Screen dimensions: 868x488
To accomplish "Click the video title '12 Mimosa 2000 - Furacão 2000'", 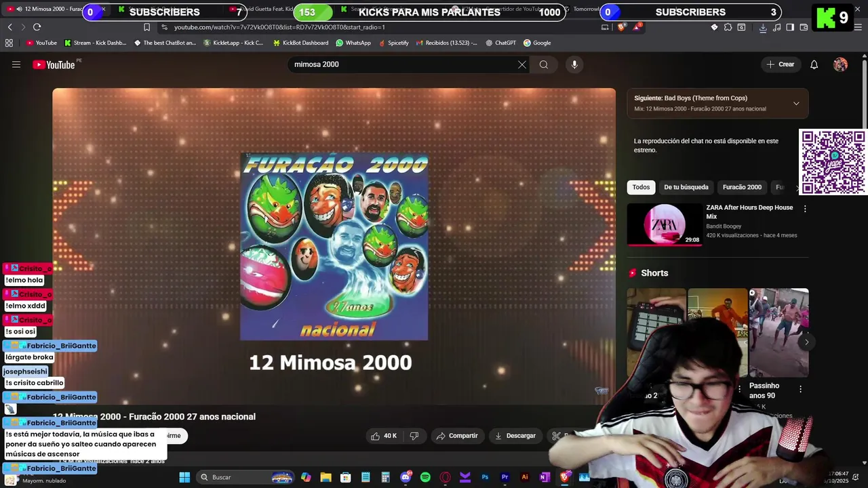I will (154, 417).
